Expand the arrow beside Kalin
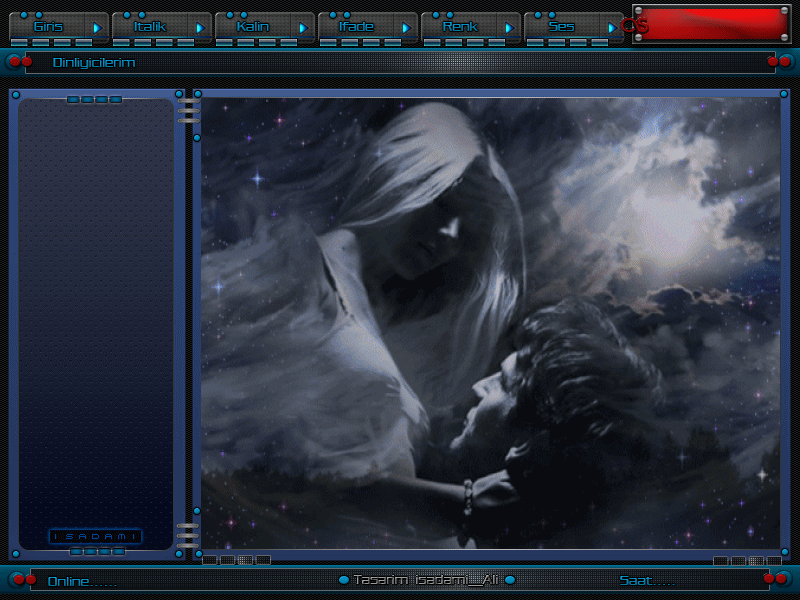The width and height of the screenshot is (800, 600). [303, 28]
